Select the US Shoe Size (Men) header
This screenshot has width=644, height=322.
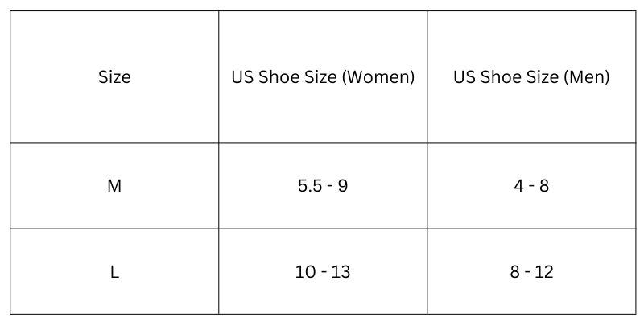coord(531,77)
